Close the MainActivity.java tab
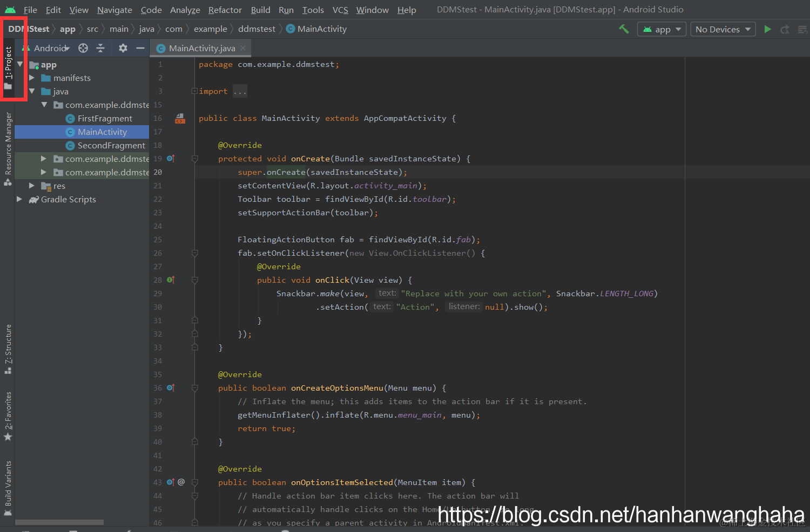This screenshot has width=810, height=532. pyautogui.click(x=243, y=48)
